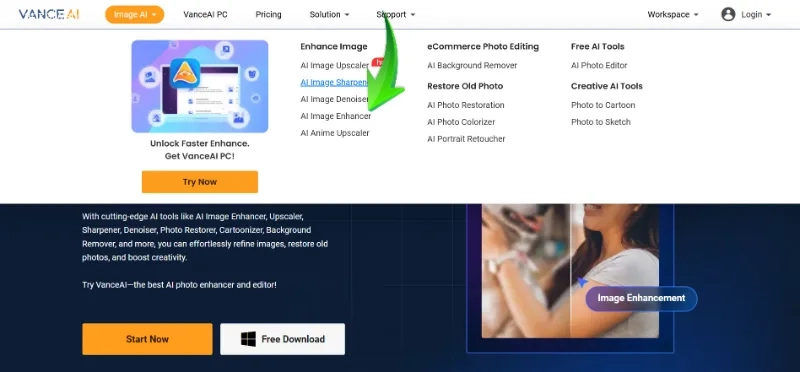
Task: Click the Start Now button
Action: (x=147, y=339)
